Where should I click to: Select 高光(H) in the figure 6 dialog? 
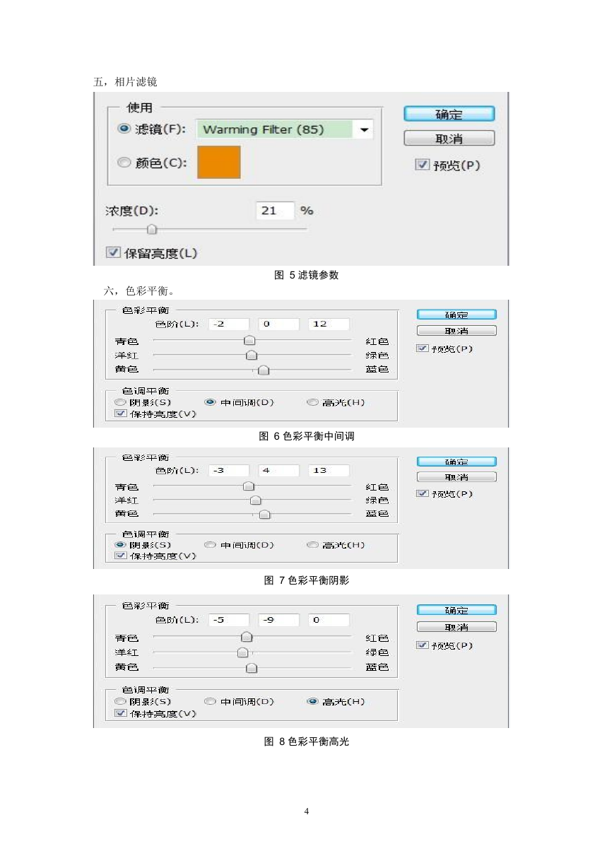(x=312, y=402)
